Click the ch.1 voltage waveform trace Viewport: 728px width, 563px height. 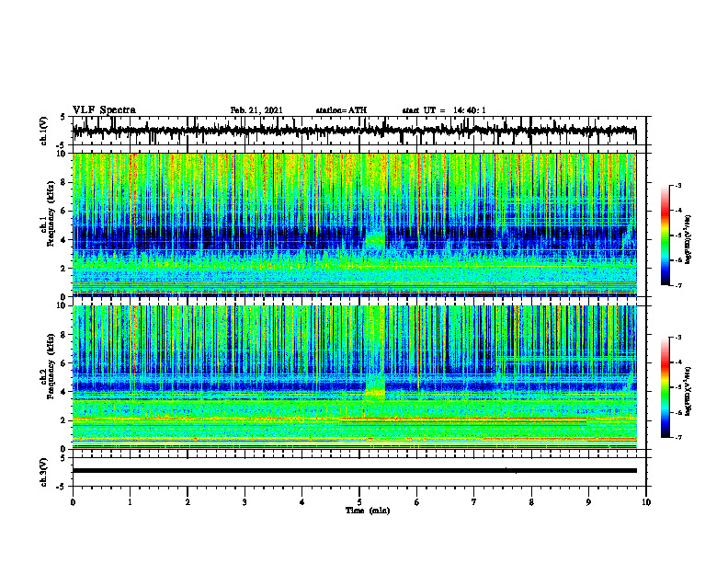click(x=354, y=132)
